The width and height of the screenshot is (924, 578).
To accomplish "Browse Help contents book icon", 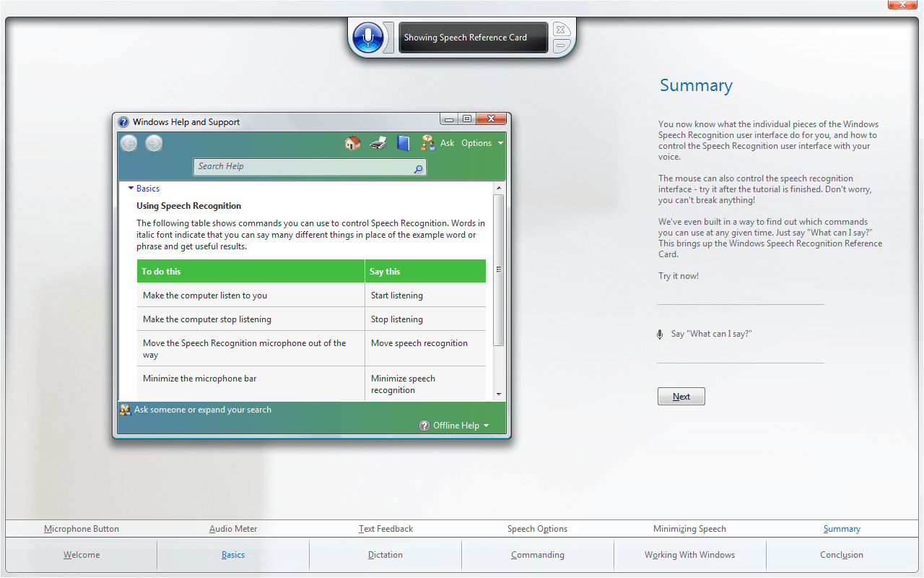I will pos(404,143).
